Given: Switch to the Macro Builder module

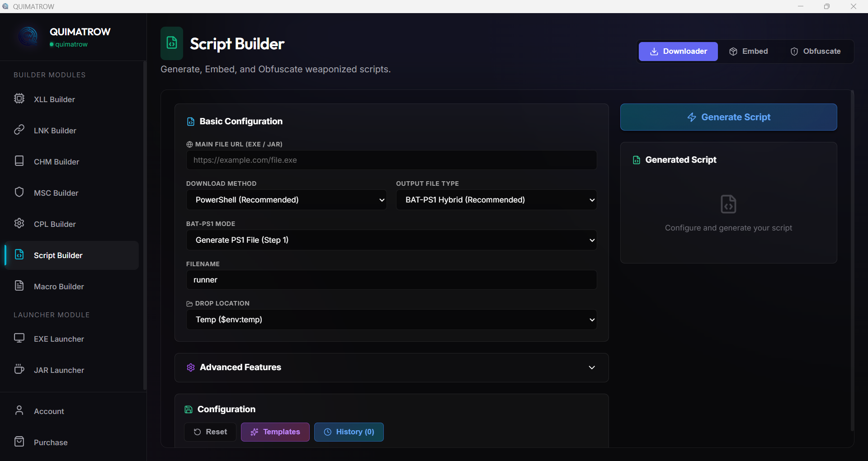Looking at the screenshot, I should click(59, 287).
